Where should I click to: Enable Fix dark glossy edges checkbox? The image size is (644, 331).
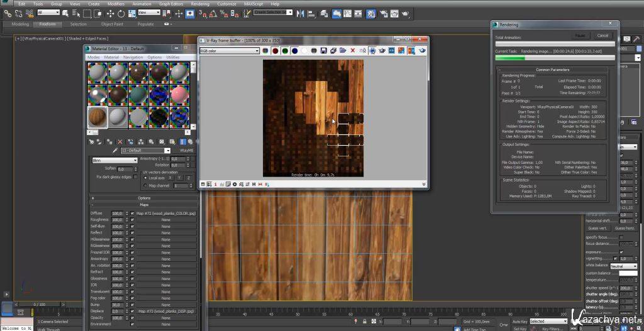click(x=135, y=177)
